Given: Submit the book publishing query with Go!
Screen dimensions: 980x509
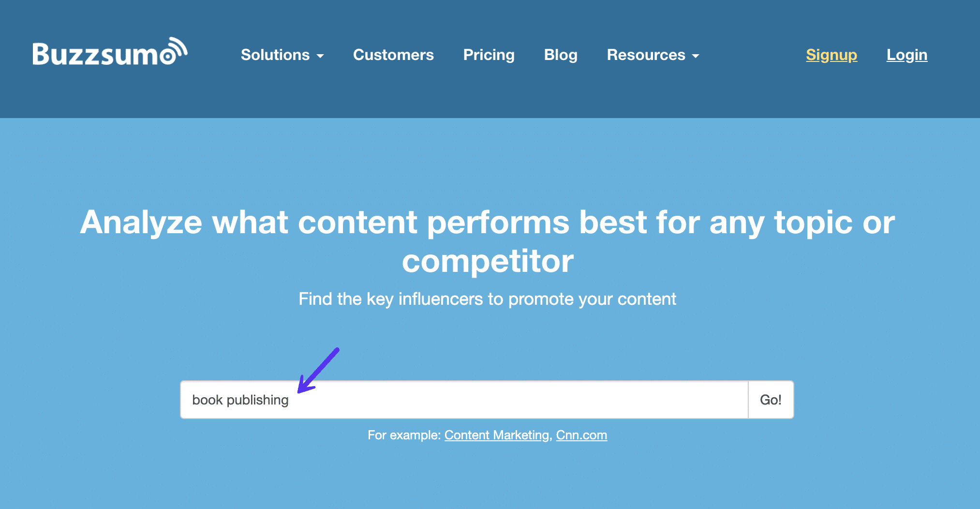Looking at the screenshot, I should (x=770, y=400).
